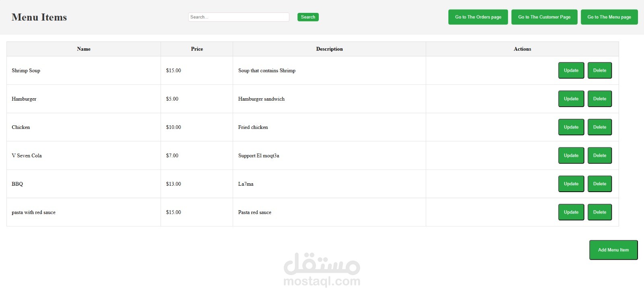Click 'Hamburger sandwich' description
Viewport: 644px width, 294px height.
(x=261, y=99)
